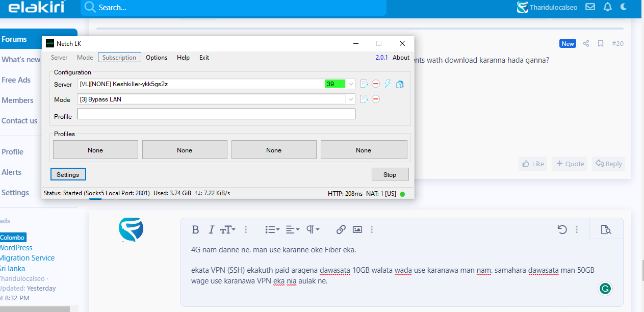Toggle bold formatting in editor
Screen dimensions: 644x312
[x=195, y=230]
